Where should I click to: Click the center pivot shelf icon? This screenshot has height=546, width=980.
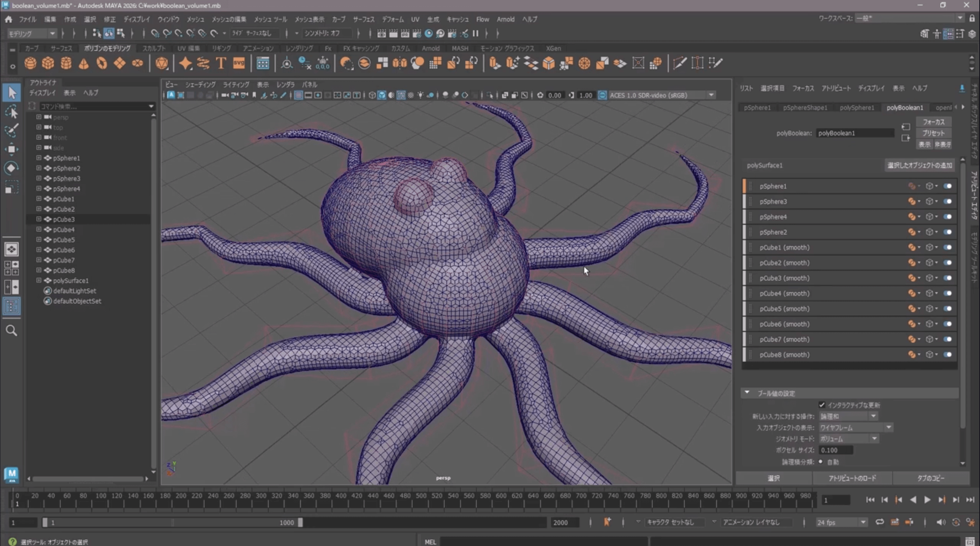286,63
